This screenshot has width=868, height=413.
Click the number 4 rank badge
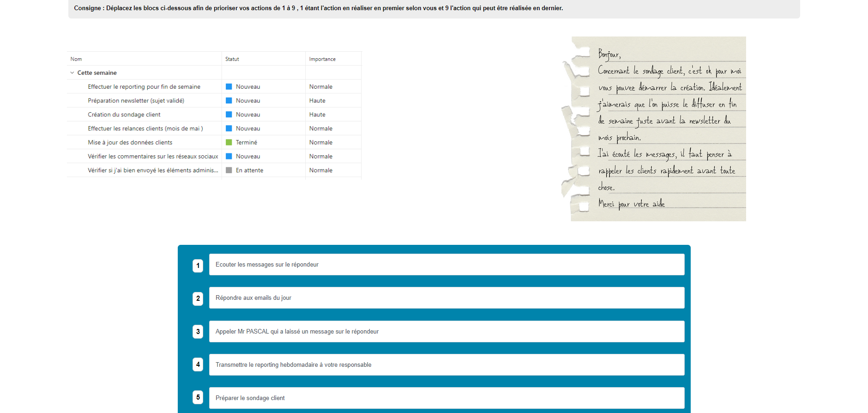coord(198,364)
